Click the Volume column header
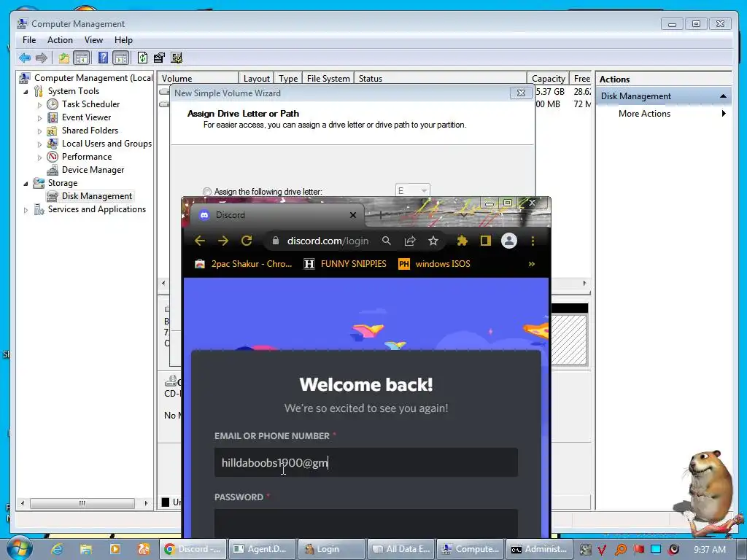 [198, 79]
